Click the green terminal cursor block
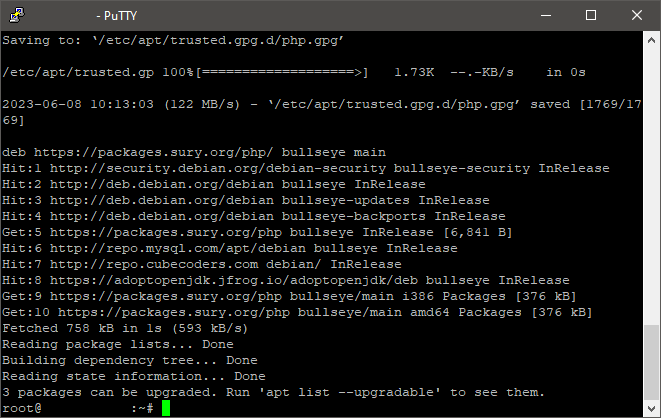The width and height of the screenshot is (661, 418). pyautogui.click(x=166, y=408)
